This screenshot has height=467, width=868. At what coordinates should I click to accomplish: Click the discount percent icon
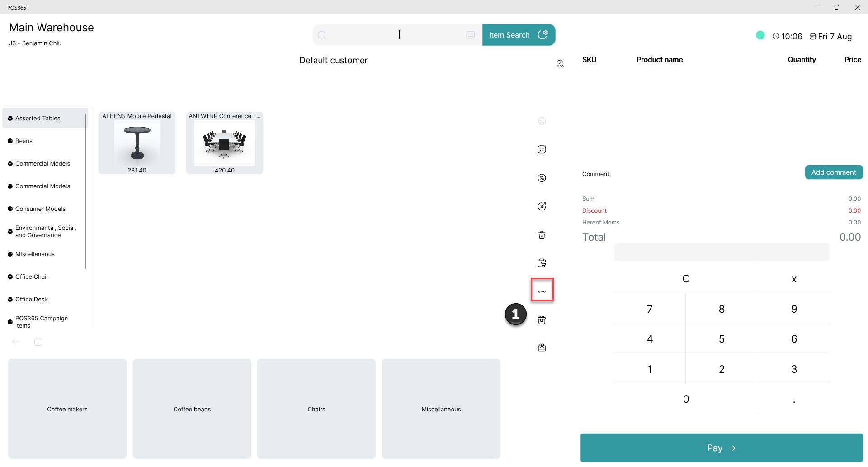542,178
